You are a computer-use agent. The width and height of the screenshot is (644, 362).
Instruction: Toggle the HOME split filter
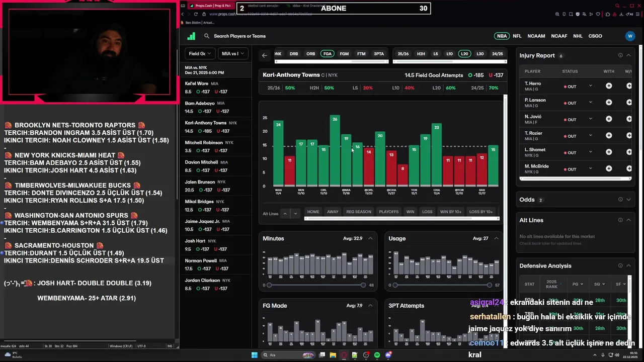(313, 212)
